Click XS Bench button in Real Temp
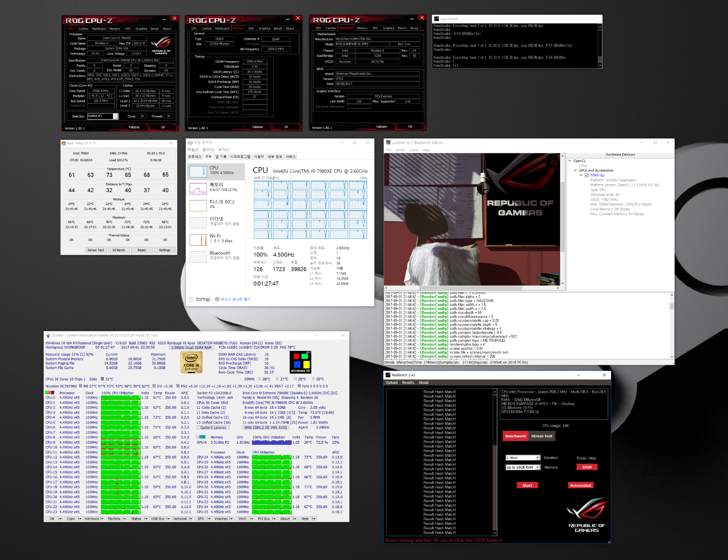This screenshot has width=728, height=560. (119, 250)
